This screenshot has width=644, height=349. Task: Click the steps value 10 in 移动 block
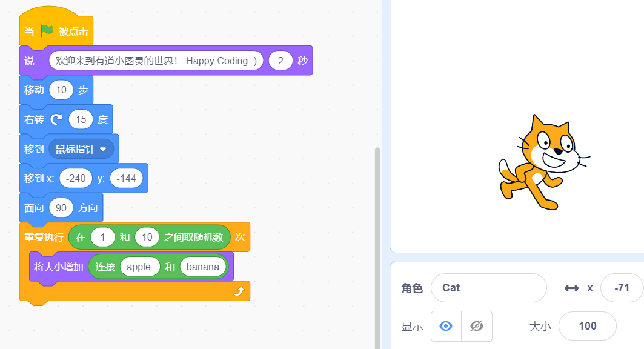(61, 90)
